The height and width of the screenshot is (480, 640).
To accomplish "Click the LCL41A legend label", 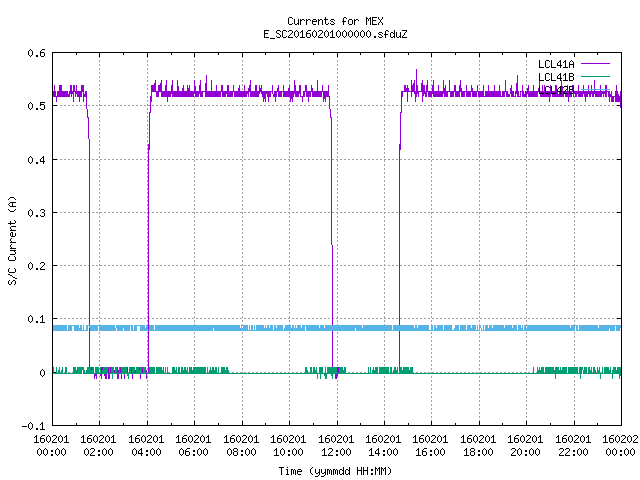I will pos(556,64).
